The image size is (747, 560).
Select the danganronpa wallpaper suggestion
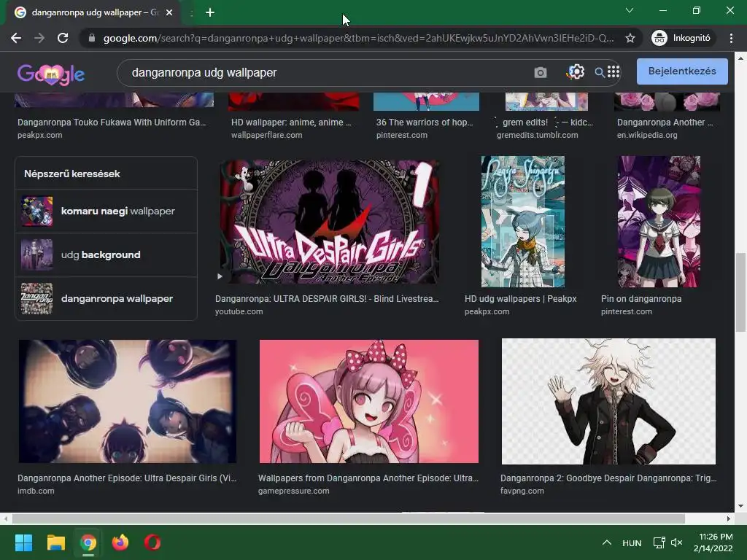click(106, 298)
